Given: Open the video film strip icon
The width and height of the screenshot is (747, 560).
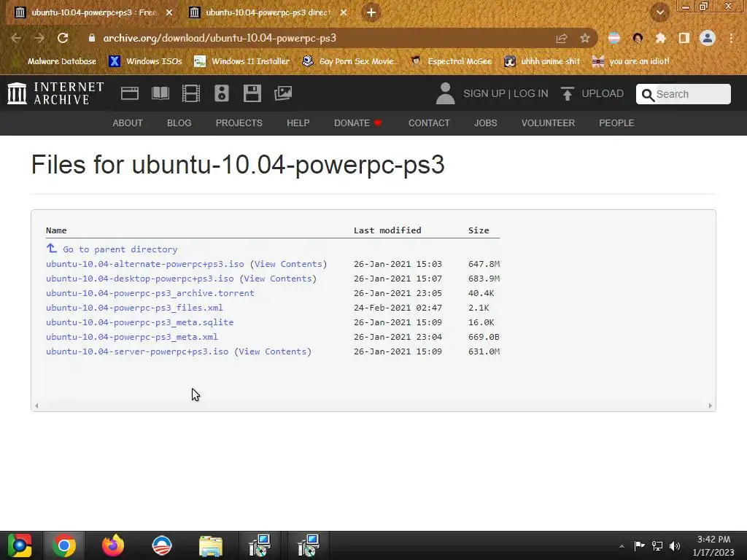Looking at the screenshot, I should point(191,93).
